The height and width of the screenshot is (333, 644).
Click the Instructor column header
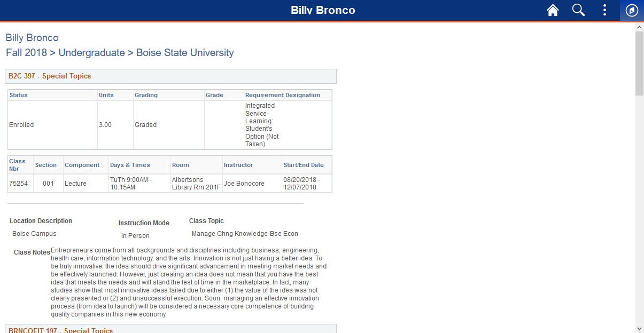[x=238, y=165]
